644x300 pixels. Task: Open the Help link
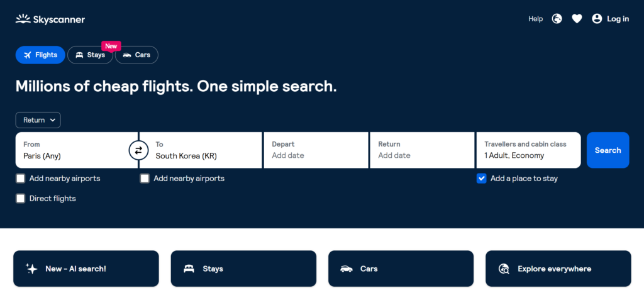click(x=536, y=19)
